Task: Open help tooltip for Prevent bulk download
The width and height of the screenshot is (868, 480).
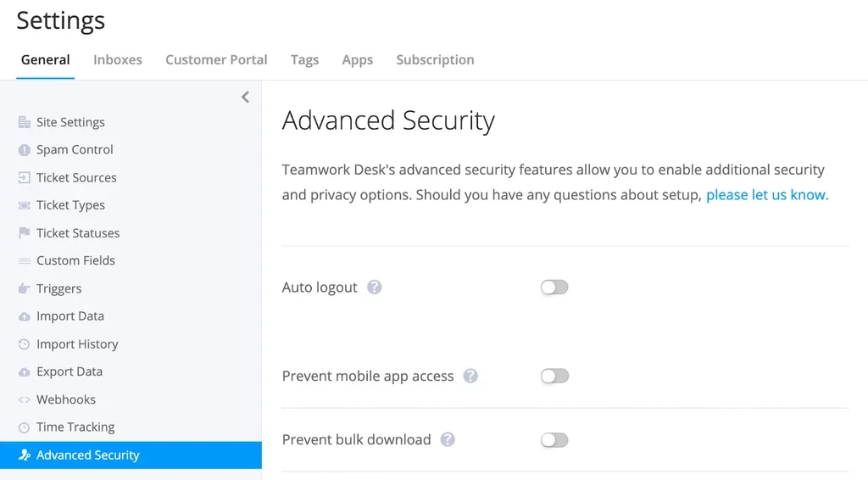Action: point(448,439)
